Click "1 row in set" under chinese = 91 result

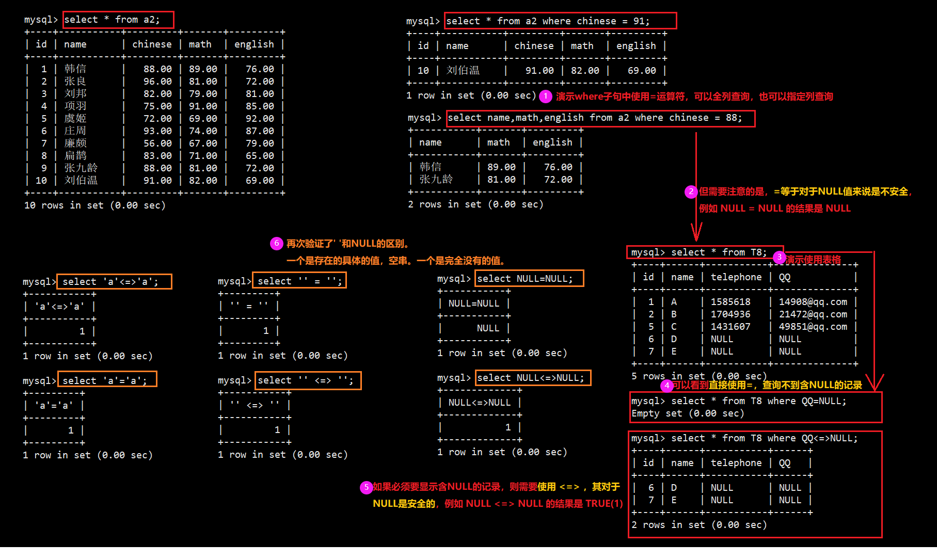(x=471, y=95)
